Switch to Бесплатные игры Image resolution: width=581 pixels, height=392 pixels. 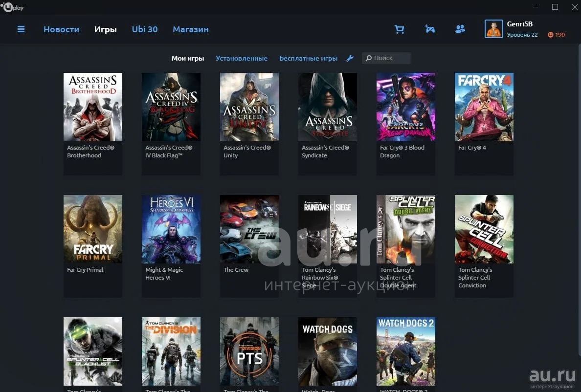click(x=308, y=58)
